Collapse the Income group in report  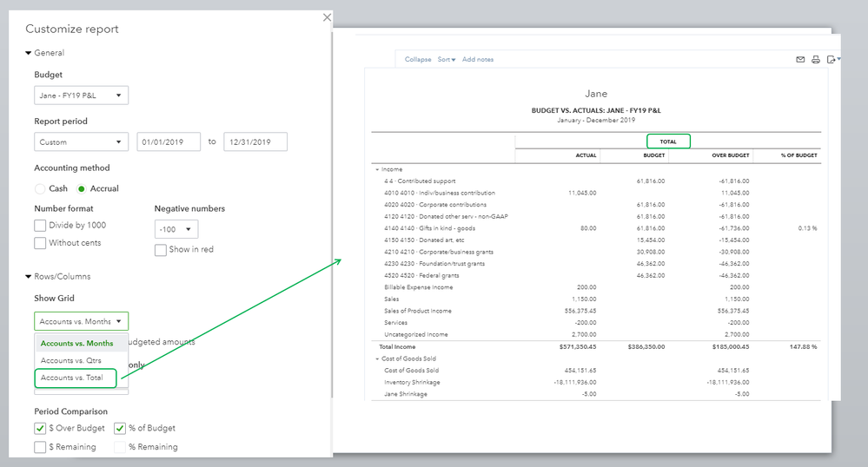tap(378, 169)
